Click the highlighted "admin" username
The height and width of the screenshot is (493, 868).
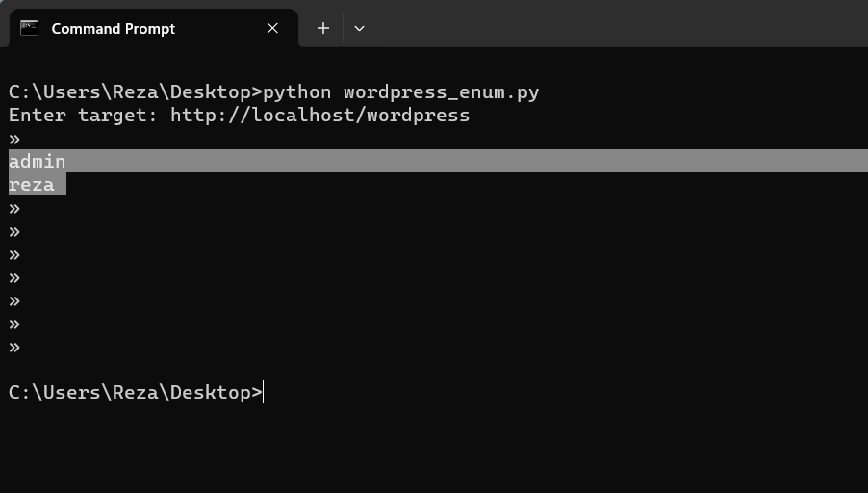[37, 161]
